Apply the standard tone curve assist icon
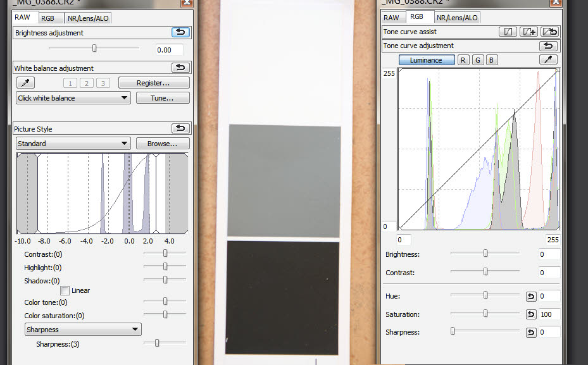Viewport: 588px width, 365px height. [508, 32]
